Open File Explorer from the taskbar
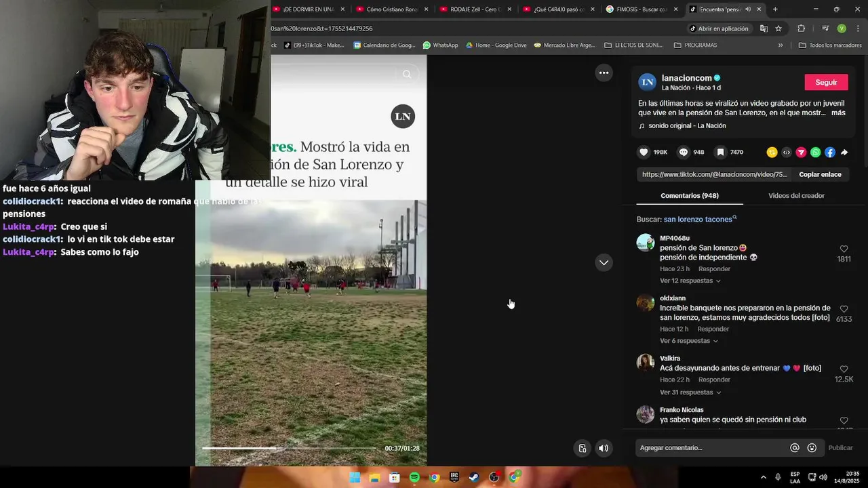This screenshot has width=868, height=488. tap(374, 478)
